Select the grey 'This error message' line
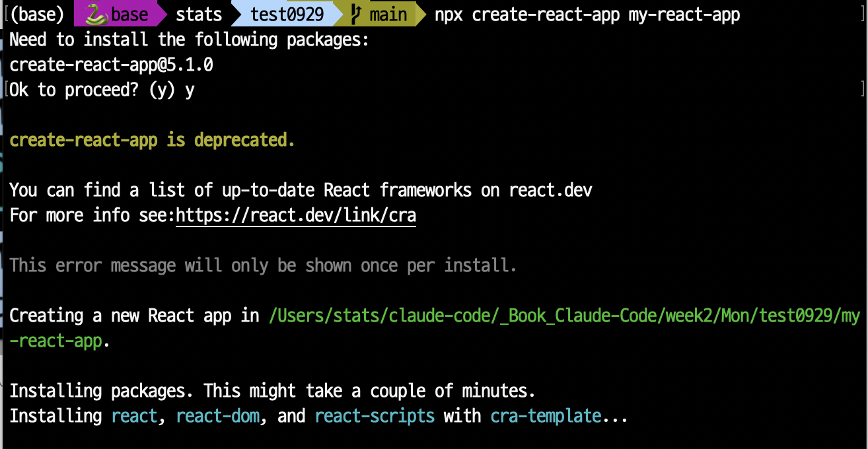Viewport: 868px width, 449px height. 263,266
